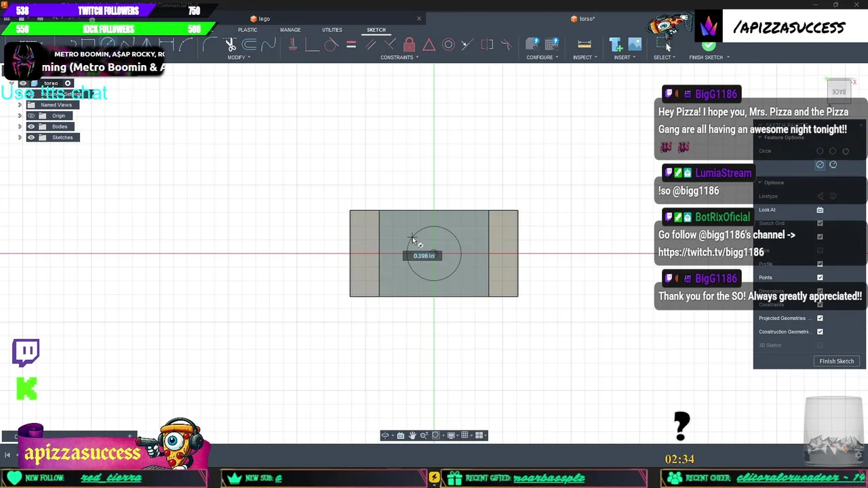The image size is (868, 488).
Task: Choose the selected 2-point circle option
Action: (x=820, y=165)
